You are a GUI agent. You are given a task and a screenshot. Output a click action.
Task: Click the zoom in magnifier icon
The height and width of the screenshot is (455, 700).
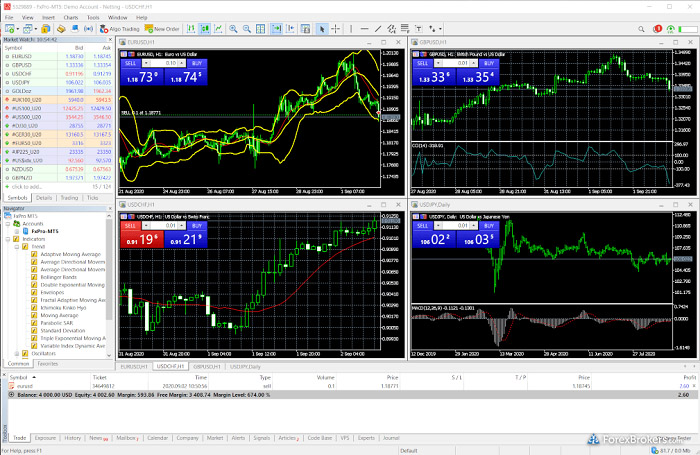[233, 29]
